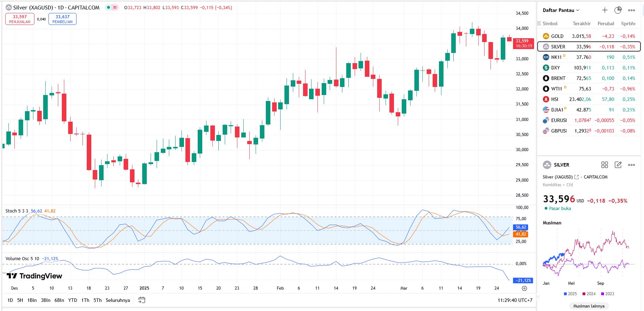Toggle the 2024 seasonal series legend

[x=589, y=294]
